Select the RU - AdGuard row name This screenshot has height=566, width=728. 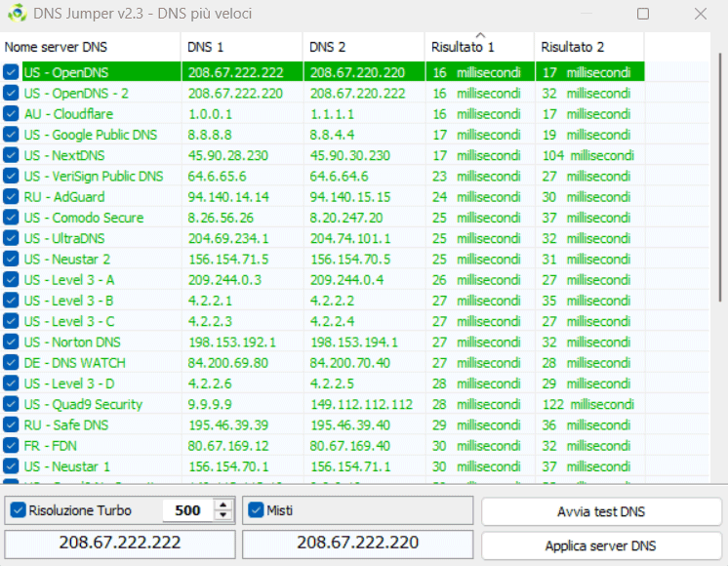(64, 196)
